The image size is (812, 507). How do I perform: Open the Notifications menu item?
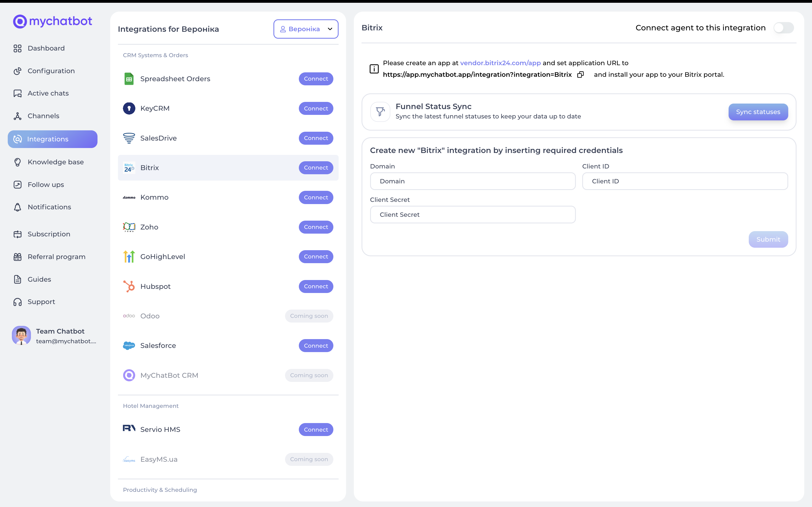(49, 207)
